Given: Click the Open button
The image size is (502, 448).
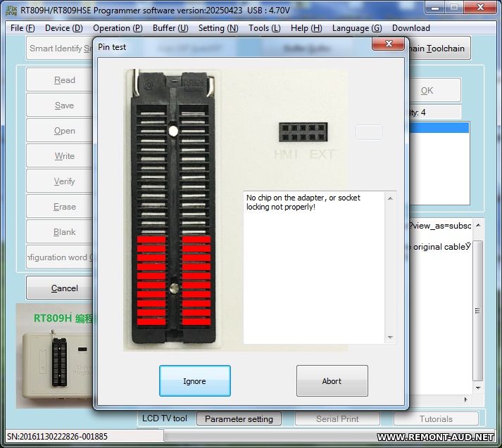Looking at the screenshot, I should (x=60, y=131).
